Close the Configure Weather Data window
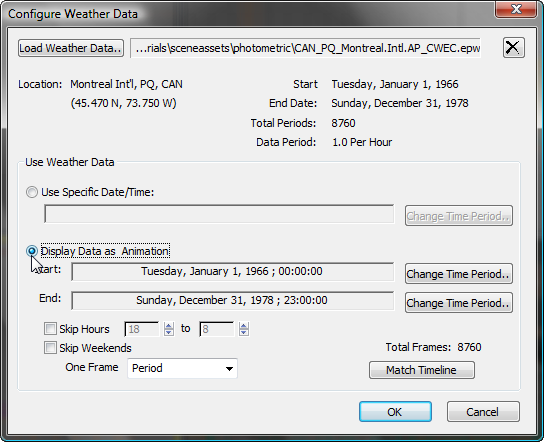 [516, 9]
